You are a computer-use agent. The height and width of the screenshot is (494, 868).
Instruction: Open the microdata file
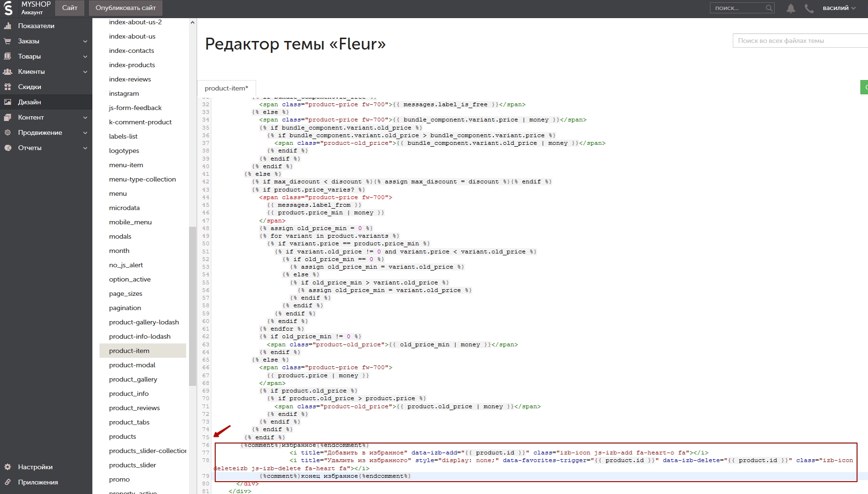pos(124,208)
